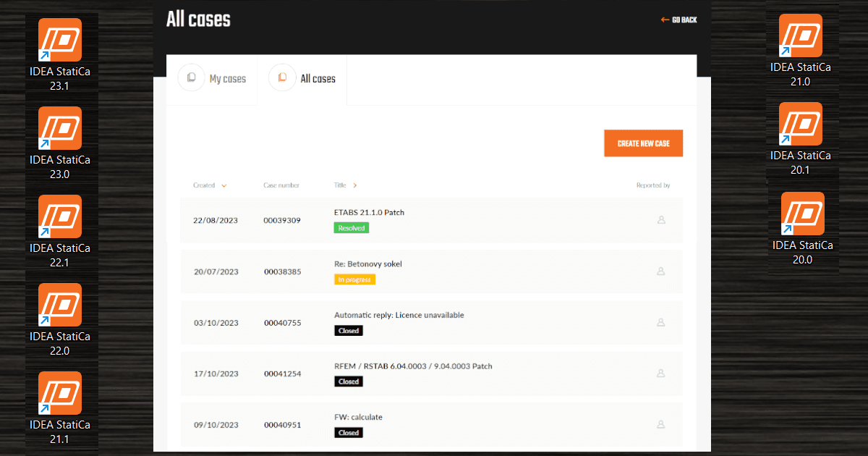The width and height of the screenshot is (868, 456).
Task: Click the Reported by column header
Action: click(653, 185)
